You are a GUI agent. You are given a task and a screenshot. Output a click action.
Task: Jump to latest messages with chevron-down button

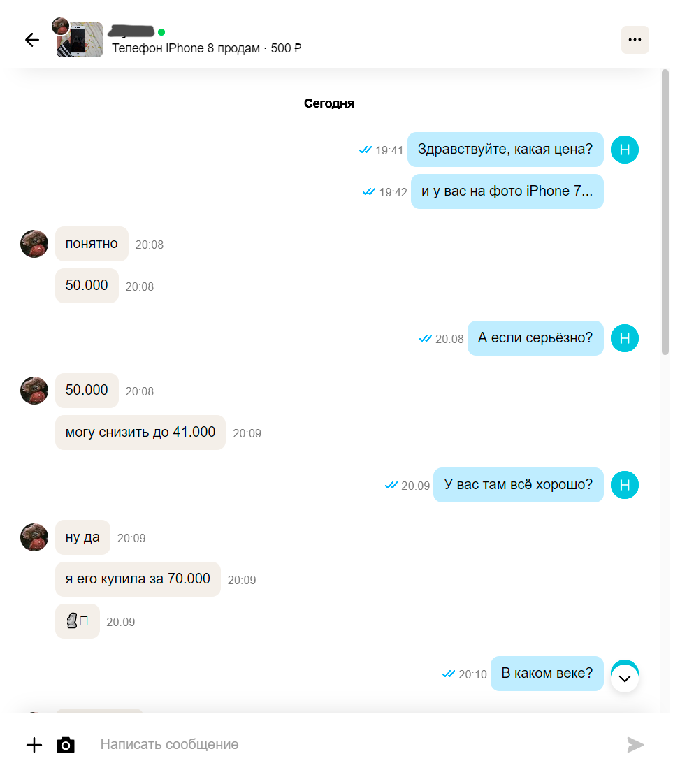point(625,678)
